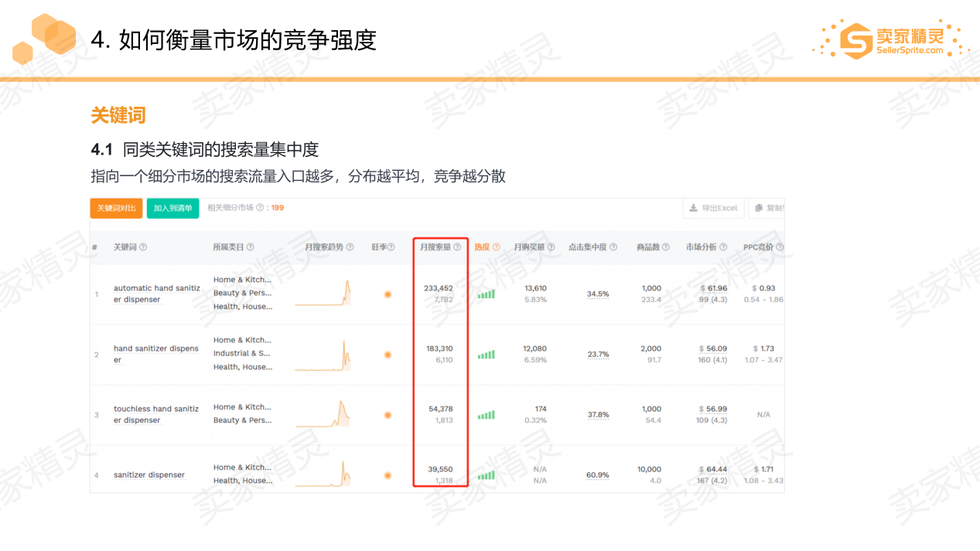Click the green 热度 bar indicator in row 2
The width and height of the screenshot is (980, 551).
[486, 354]
